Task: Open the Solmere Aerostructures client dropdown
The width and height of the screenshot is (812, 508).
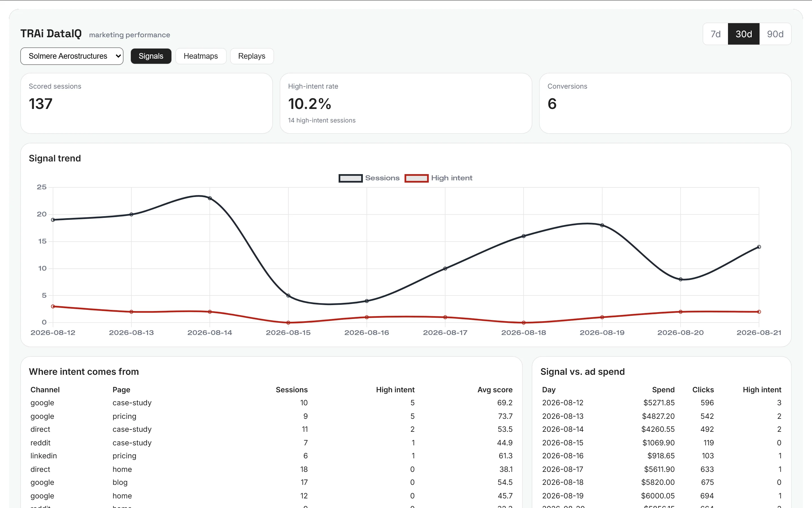Action: pyautogui.click(x=72, y=56)
